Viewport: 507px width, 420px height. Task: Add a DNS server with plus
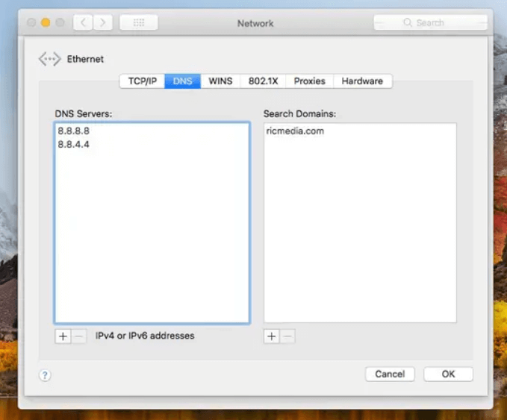click(x=63, y=336)
